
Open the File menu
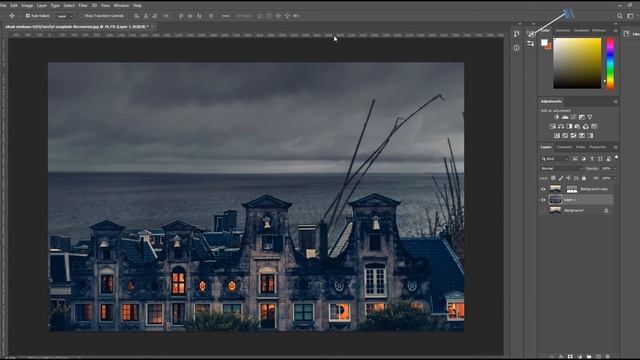[x=3, y=6]
